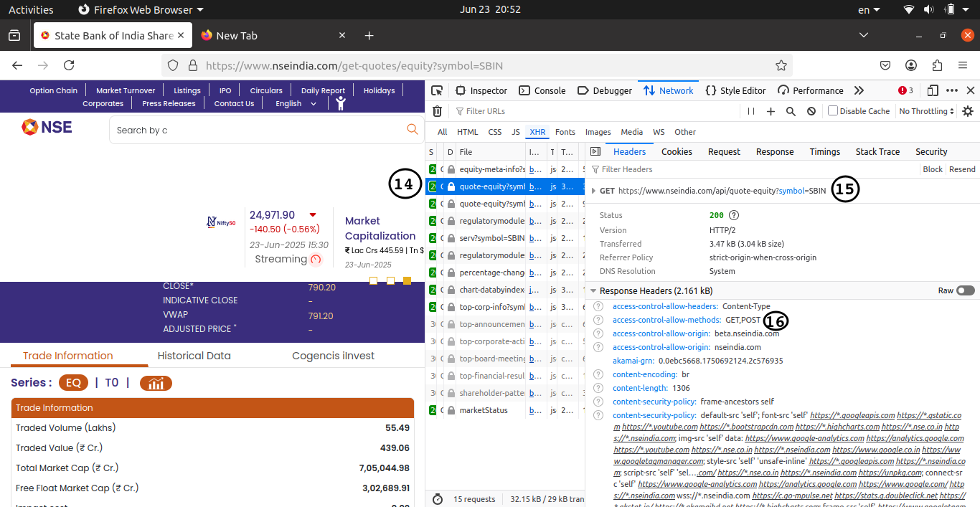Click the chart icon next to T0
The width and height of the screenshot is (980, 507).
156,383
